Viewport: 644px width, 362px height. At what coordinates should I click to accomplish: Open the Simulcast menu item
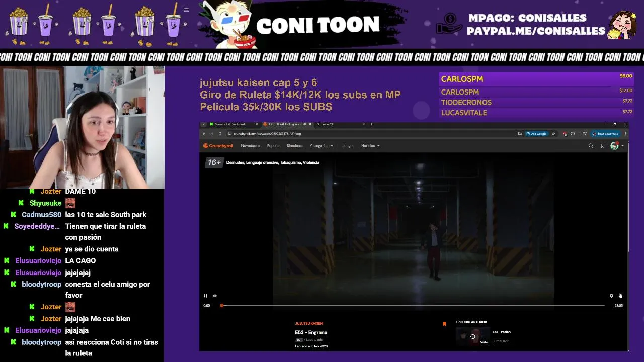pos(295,146)
